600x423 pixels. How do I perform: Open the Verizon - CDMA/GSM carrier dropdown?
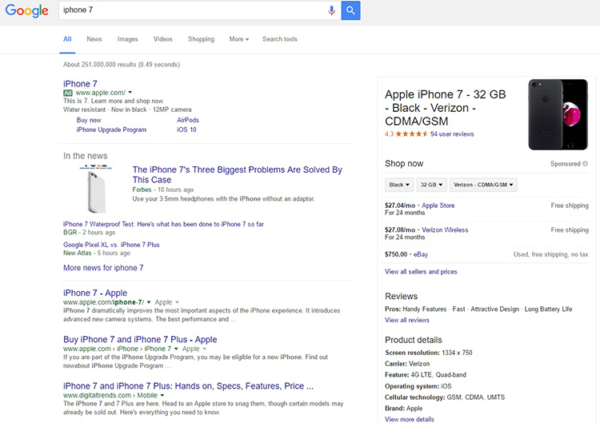coord(483,185)
